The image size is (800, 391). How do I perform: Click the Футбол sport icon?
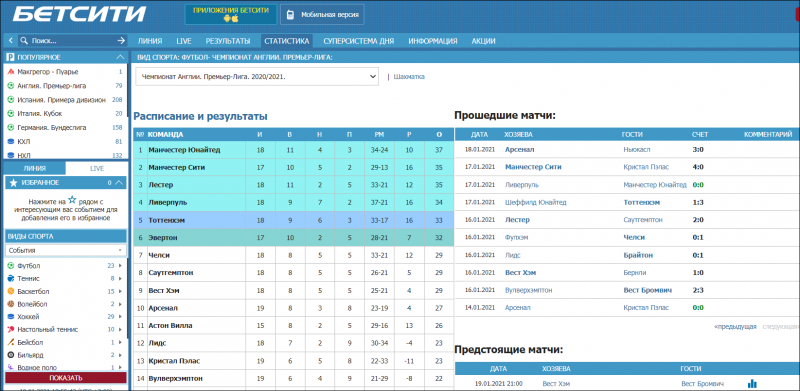[11, 266]
